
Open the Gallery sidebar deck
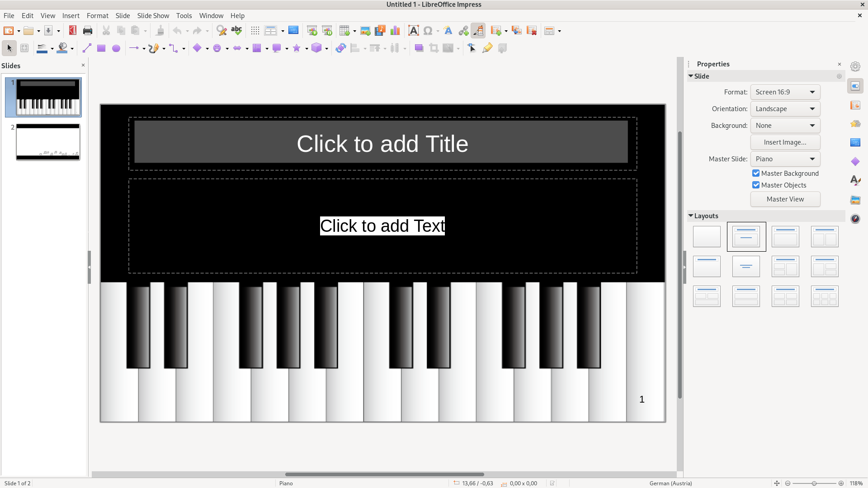pyautogui.click(x=855, y=200)
